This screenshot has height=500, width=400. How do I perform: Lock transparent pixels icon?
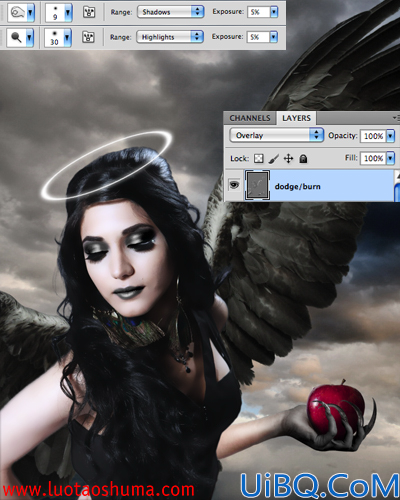click(259, 158)
